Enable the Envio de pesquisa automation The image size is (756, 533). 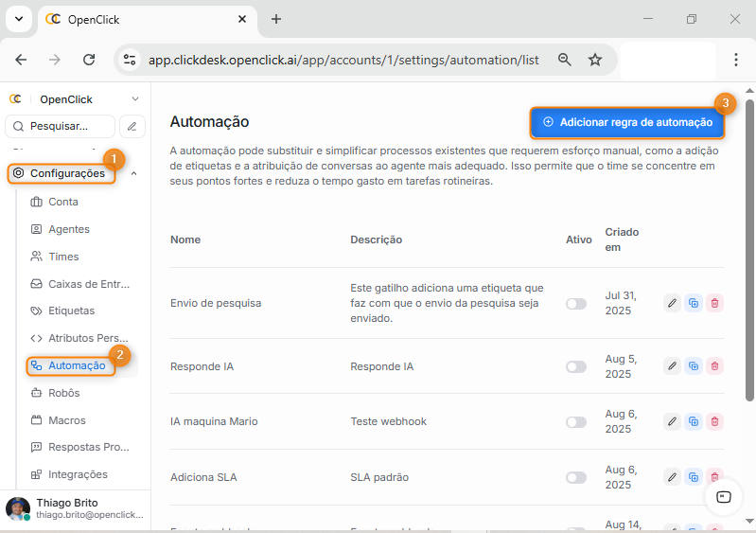tap(575, 304)
